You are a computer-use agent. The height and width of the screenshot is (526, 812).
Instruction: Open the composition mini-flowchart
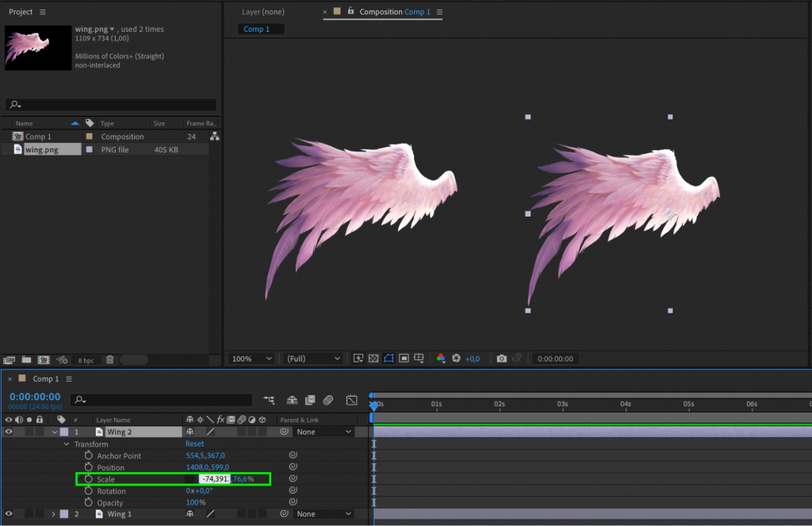tap(270, 399)
